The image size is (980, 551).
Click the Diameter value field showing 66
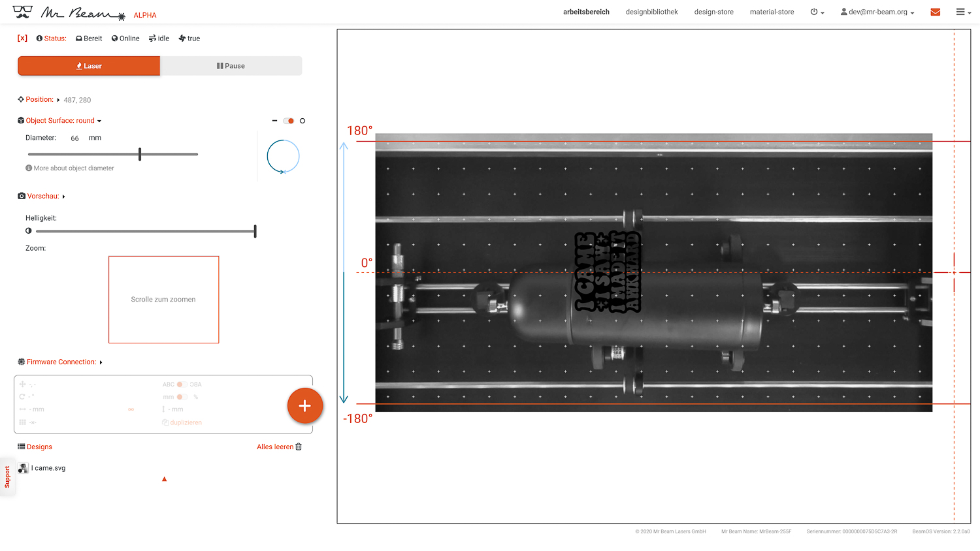pos(74,138)
